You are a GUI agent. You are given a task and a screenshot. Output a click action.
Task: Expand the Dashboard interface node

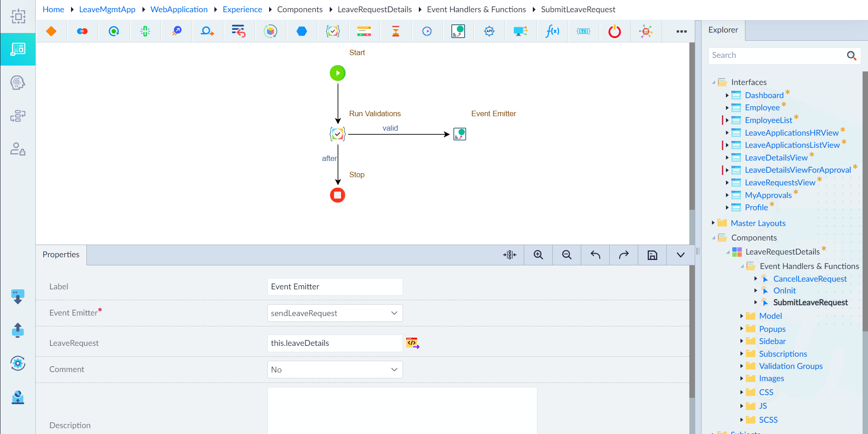tap(727, 95)
